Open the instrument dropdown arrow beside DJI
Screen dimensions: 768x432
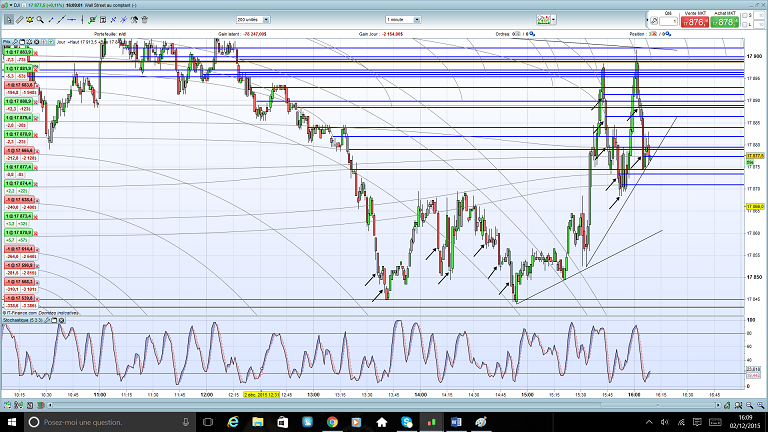[x=11, y=5]
